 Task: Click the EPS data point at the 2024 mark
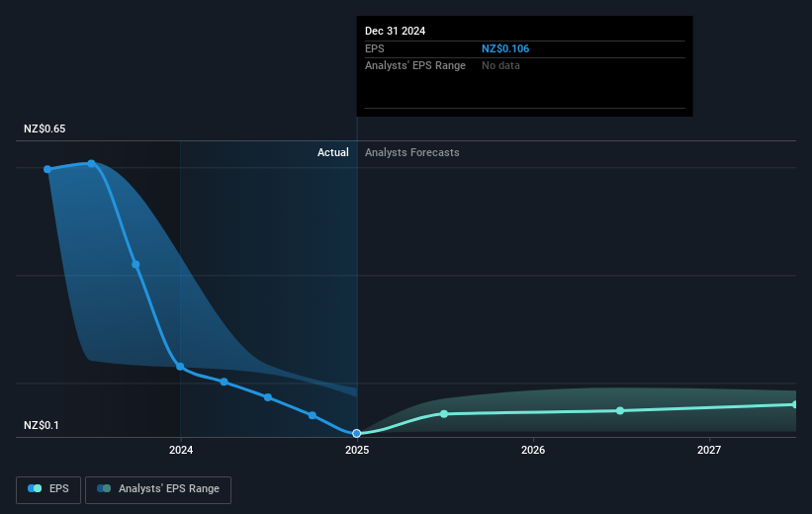coord(180,367)
